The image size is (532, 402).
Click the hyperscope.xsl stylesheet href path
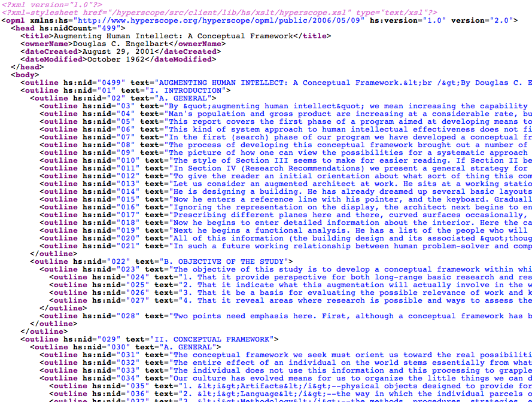(182, 13)
